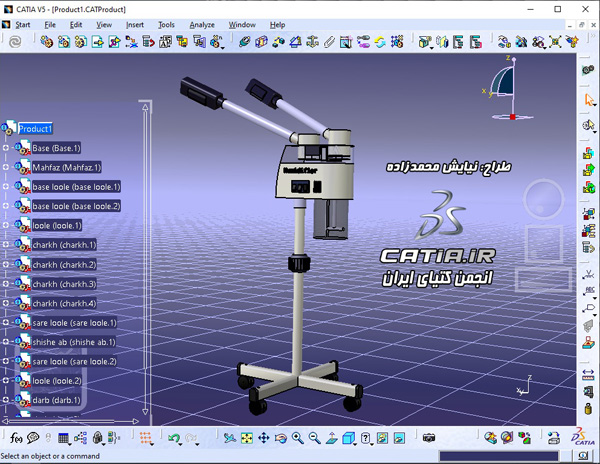Open the Design Table tool

coord(63,438)
